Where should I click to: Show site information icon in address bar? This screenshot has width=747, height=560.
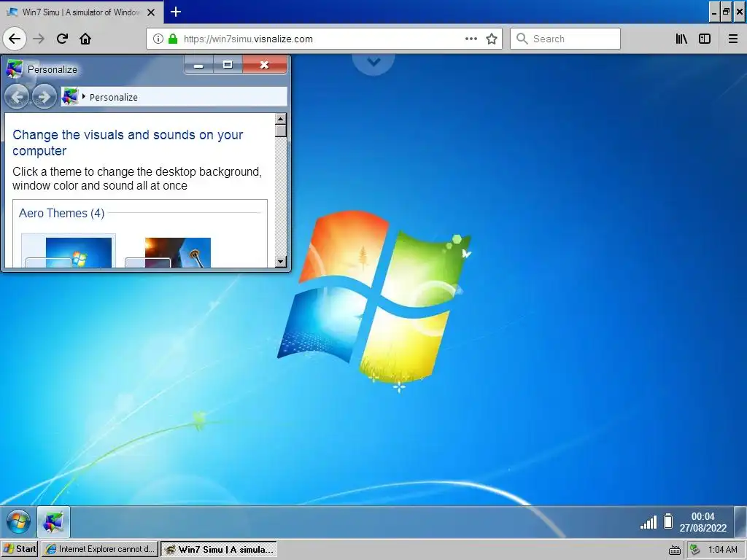(158, 39)
